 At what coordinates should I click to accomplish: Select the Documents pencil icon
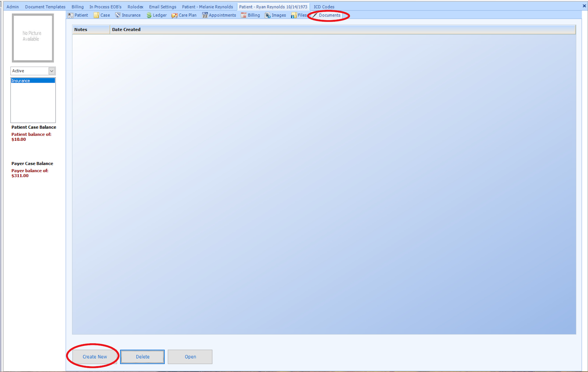coord(315,15)
